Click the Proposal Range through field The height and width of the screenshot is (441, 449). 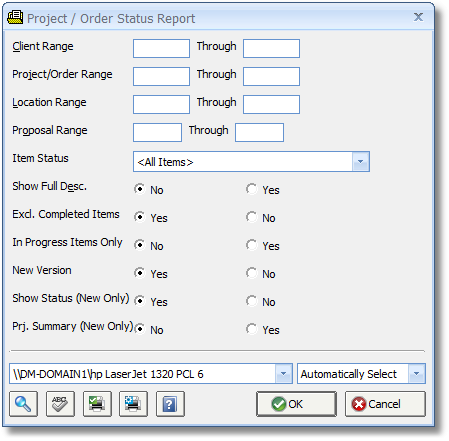click(x=259, y=132)
